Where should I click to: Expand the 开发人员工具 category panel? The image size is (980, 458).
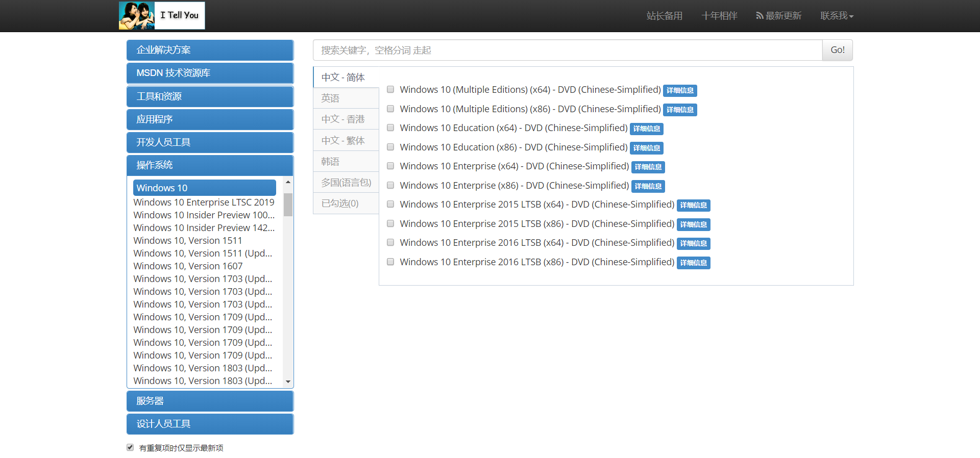tap(210, 142)
